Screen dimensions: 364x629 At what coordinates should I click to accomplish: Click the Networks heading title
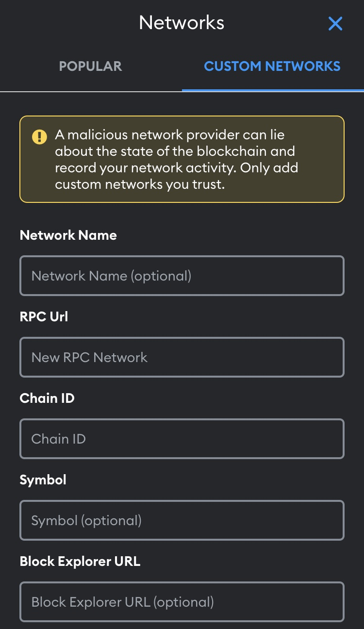coord(182,23)
